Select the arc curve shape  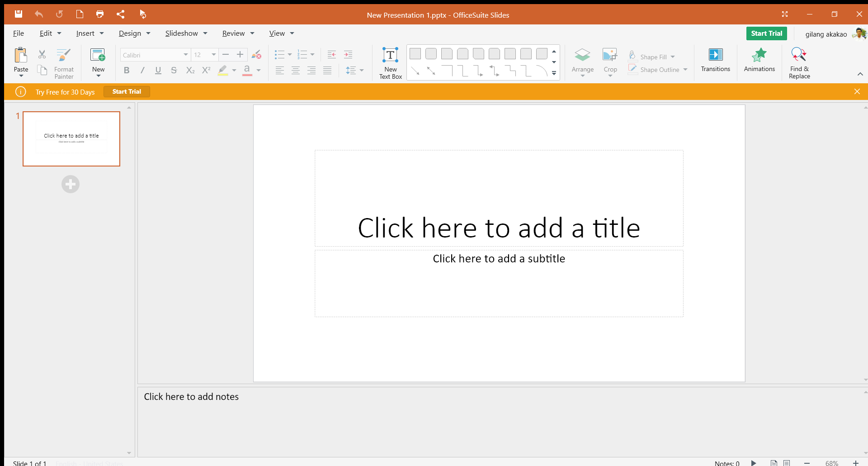(x=542, y=71)
